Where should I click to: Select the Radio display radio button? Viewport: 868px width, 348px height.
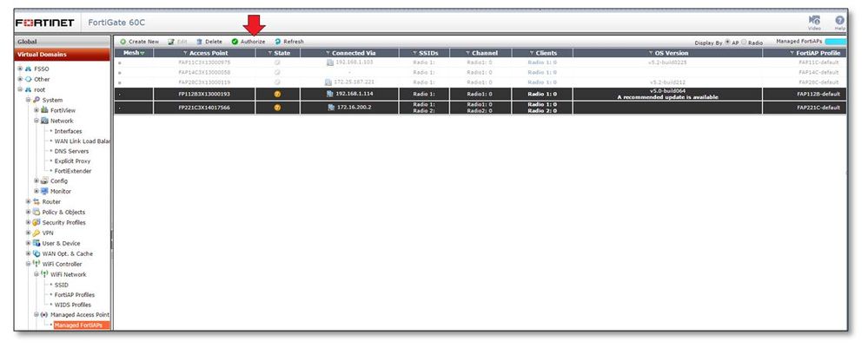point(744,42)
